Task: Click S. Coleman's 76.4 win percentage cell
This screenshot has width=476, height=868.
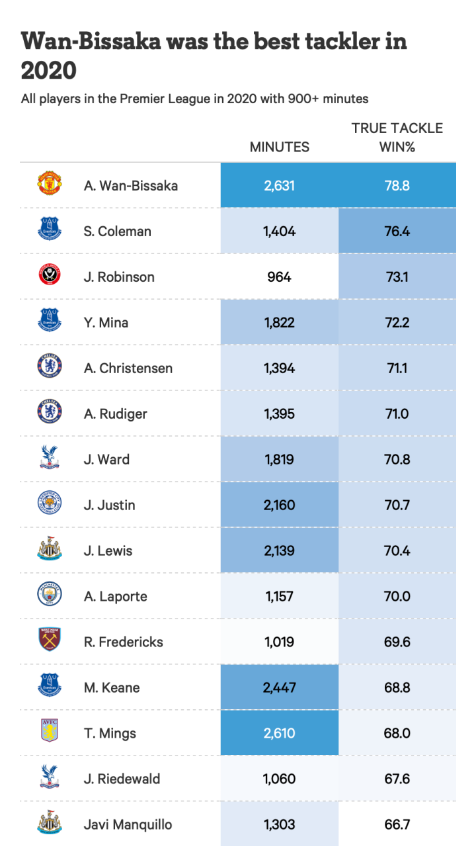Action: click(397, 232)
